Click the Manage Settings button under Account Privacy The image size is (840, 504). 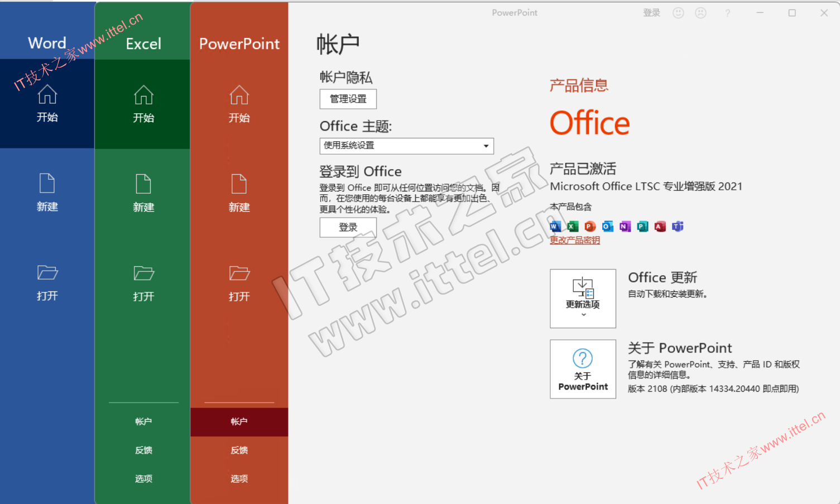click(x=348, y=99)
